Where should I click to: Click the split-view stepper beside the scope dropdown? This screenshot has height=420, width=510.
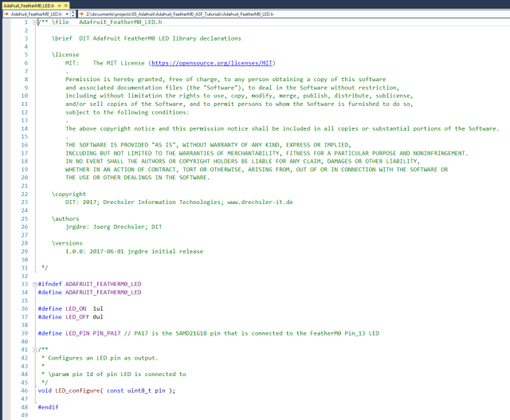[x=73, y=14]
